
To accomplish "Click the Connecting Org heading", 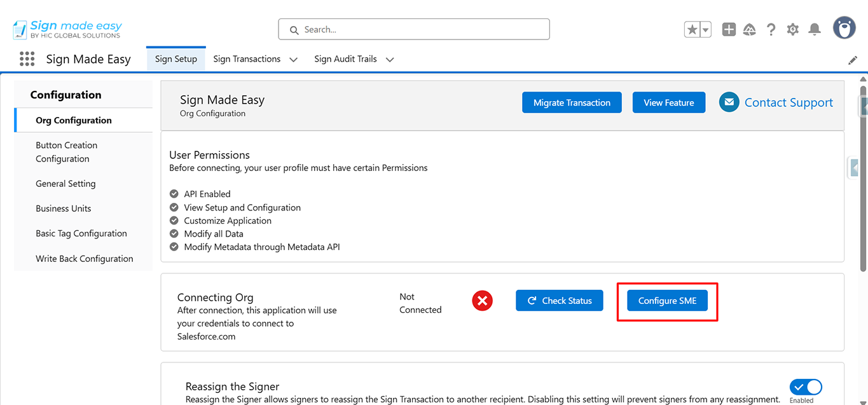I will point(215,298).
